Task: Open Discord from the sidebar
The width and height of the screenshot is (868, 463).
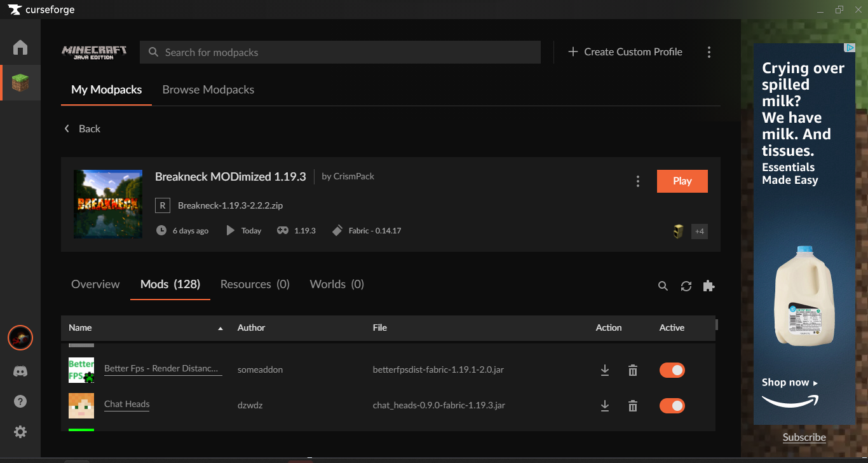Action: click(20, 371)
